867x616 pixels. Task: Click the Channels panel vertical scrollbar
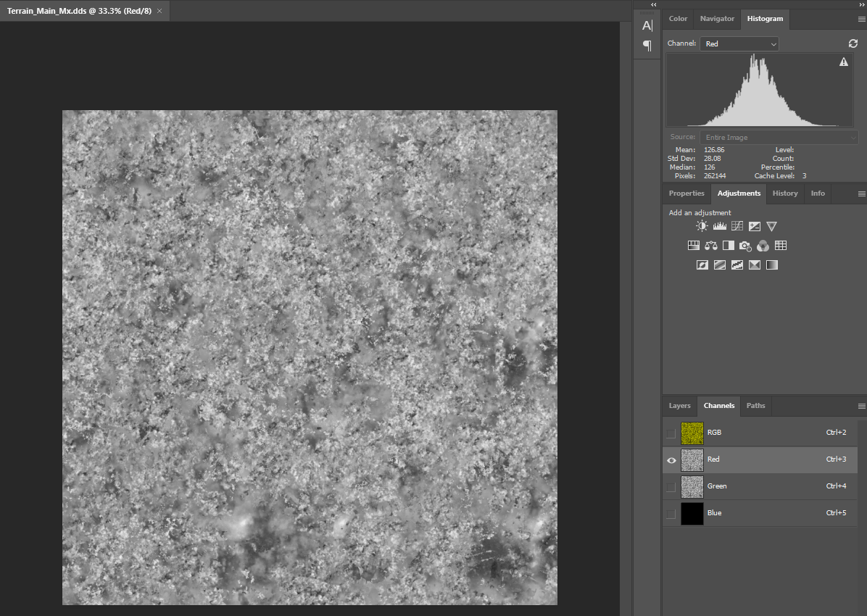point(862,517)
